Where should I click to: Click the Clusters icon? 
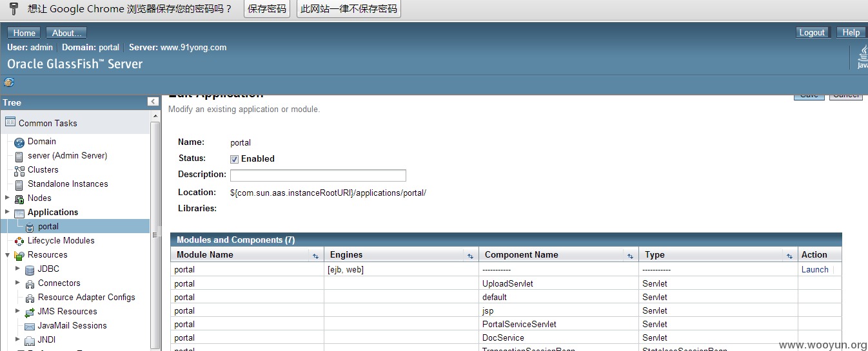[x=19, y=171]
